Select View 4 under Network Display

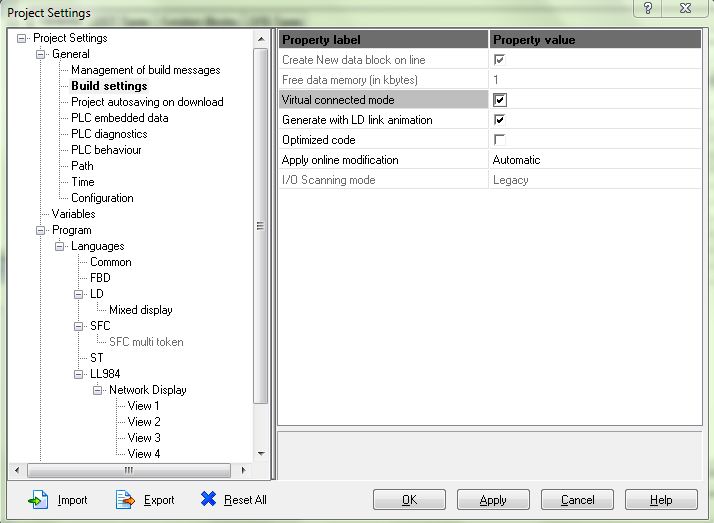pyautogui.click(x=144, y=454)
